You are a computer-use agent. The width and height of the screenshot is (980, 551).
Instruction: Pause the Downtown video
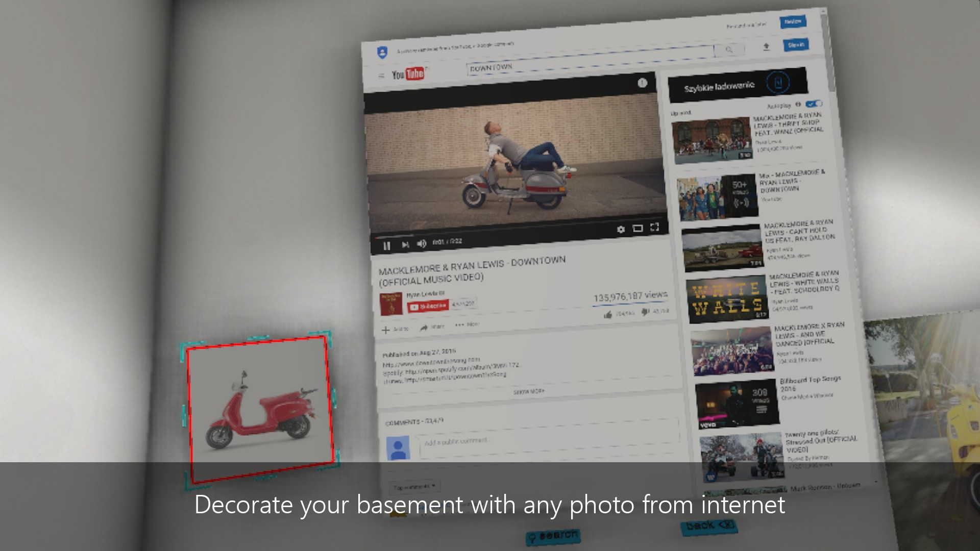(x=386, y=246)
